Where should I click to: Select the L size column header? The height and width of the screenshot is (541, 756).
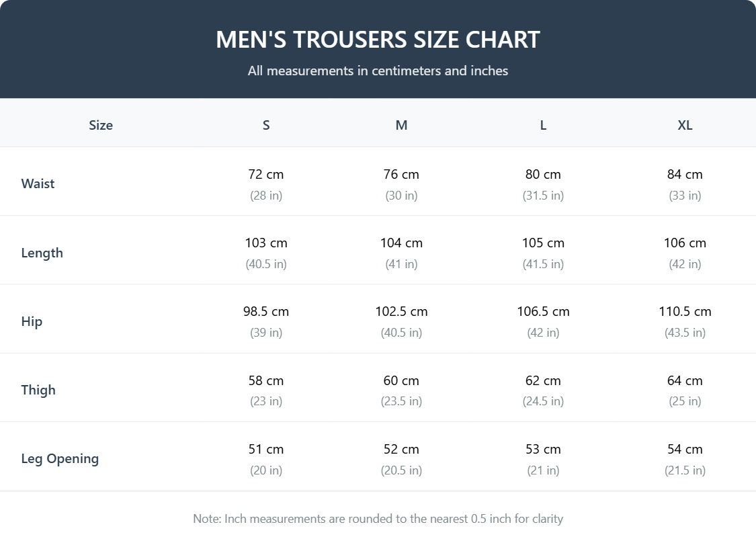tap(543, 125)
